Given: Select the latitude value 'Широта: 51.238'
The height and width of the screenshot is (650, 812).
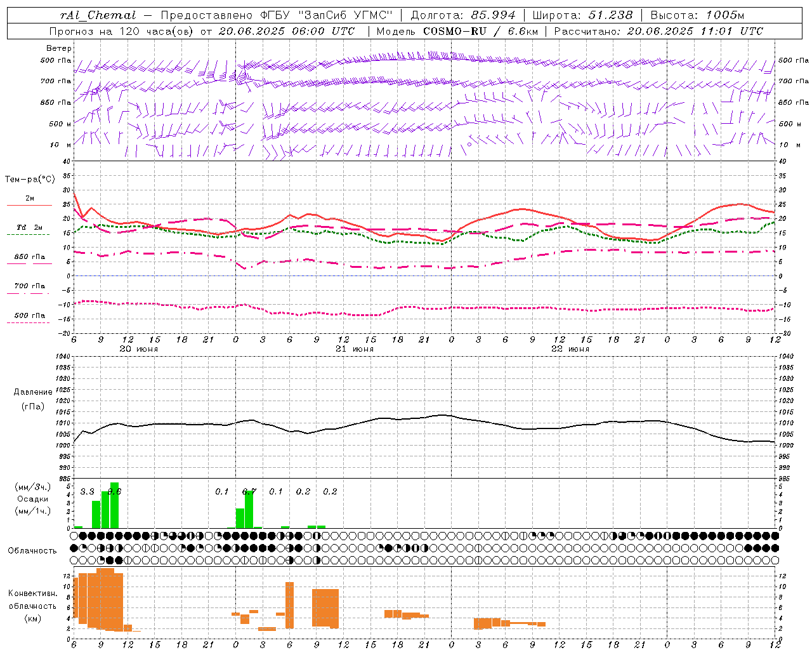Looking at the screenshot, I should pos(582,15).
